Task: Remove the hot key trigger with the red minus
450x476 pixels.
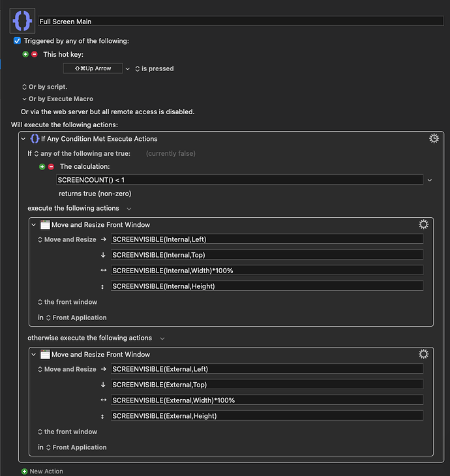Action: point(35,54)
